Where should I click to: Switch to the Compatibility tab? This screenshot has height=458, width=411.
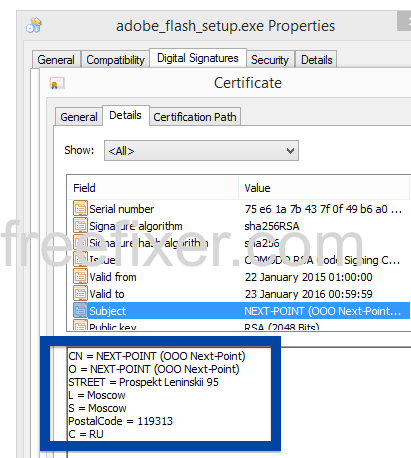pos(115,60)
